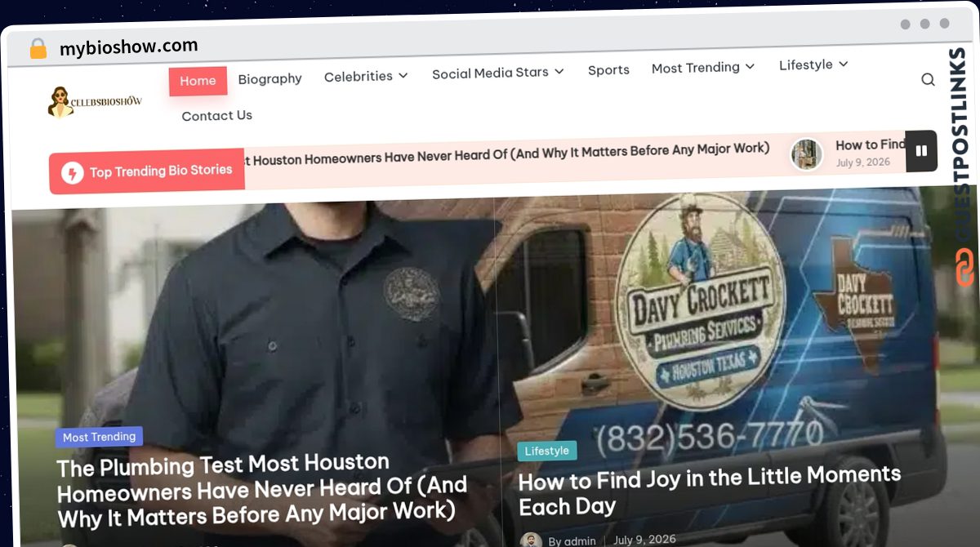Open the Contact Us page
This screenshot has width=980, height=547.
click(216, 116)
